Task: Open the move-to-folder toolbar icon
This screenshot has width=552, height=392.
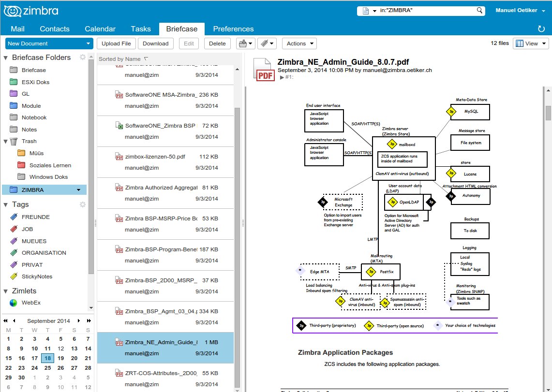Action: pyautogui.click(x=245, y=44)
